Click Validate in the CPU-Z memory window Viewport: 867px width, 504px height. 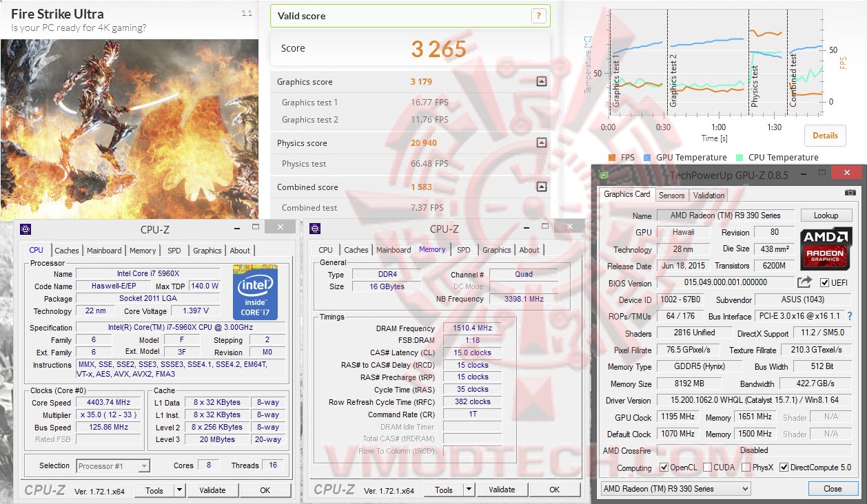coord(502,490)
